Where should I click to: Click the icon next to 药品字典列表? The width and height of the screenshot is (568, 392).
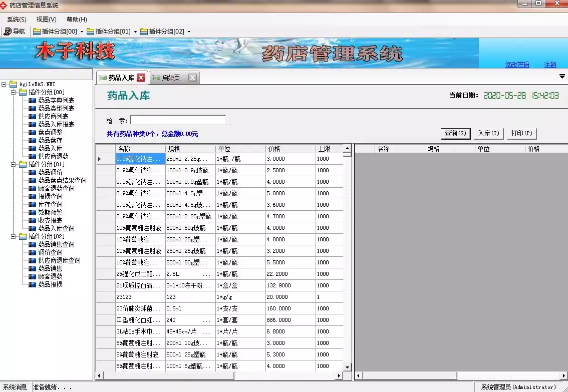click(x=32, y=100)
